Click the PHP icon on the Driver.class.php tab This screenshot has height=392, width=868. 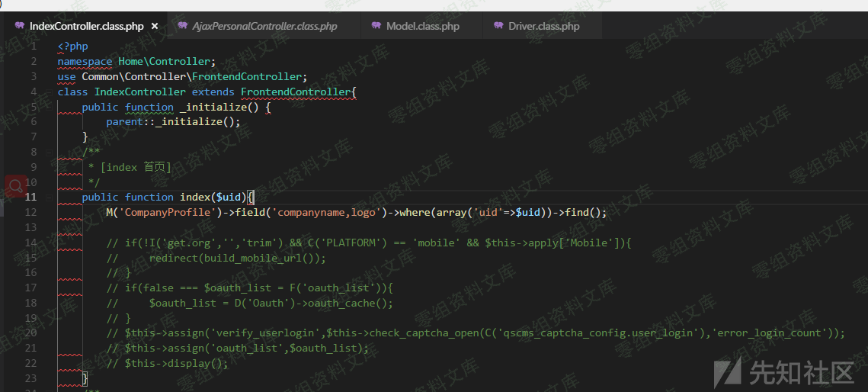498,26
